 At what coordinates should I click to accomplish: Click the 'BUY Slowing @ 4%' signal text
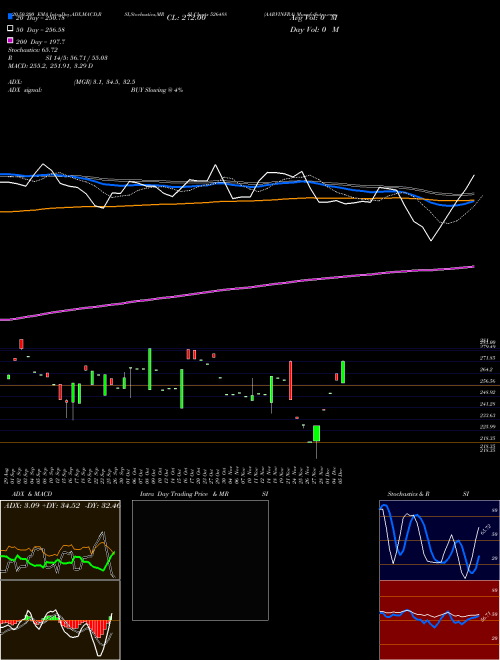pyautogui.click(x=157, y=90)
